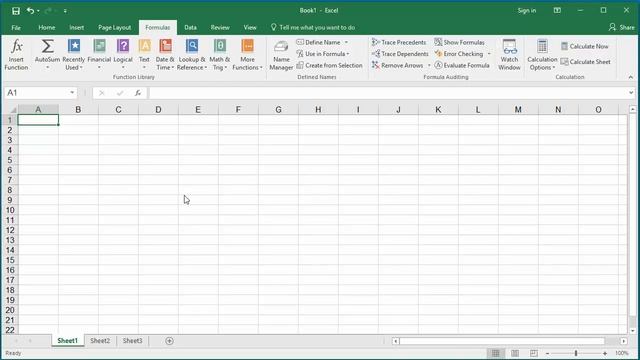This screenshot has width=640, height=360.
Task: Click the fx Insert Function icon in formula bar
Action: pyautogui.click(x=138, y=93)
